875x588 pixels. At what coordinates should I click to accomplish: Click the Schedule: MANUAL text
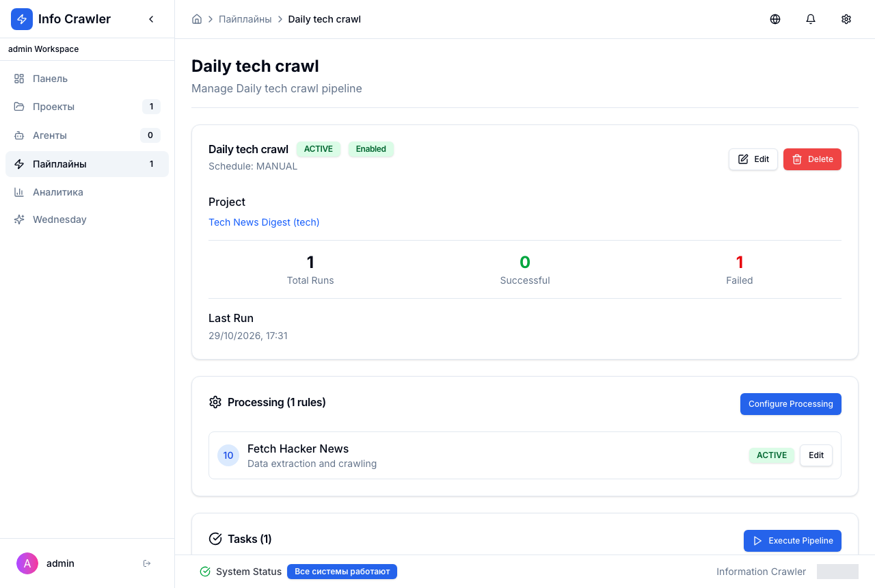(x=253, y=166)
